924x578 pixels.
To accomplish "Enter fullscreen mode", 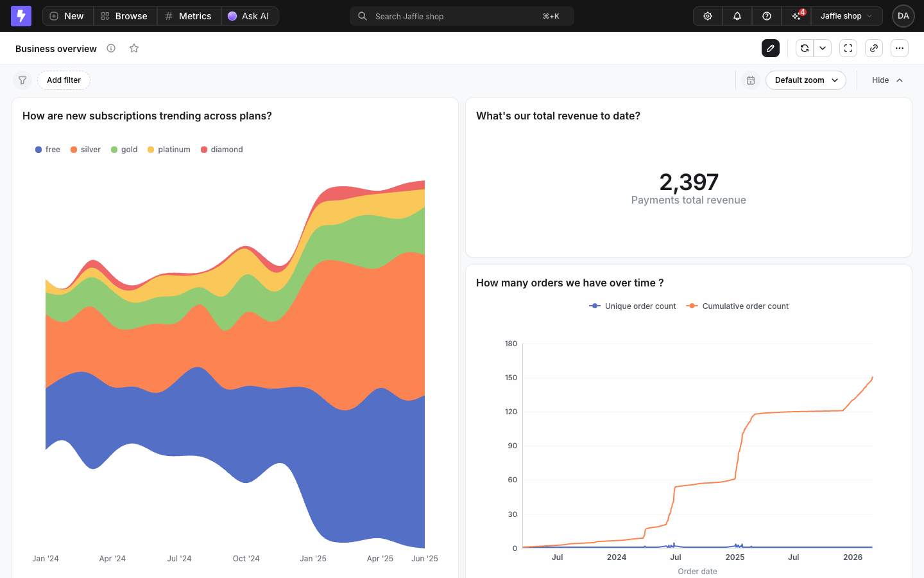I will (x=848, y=48).
